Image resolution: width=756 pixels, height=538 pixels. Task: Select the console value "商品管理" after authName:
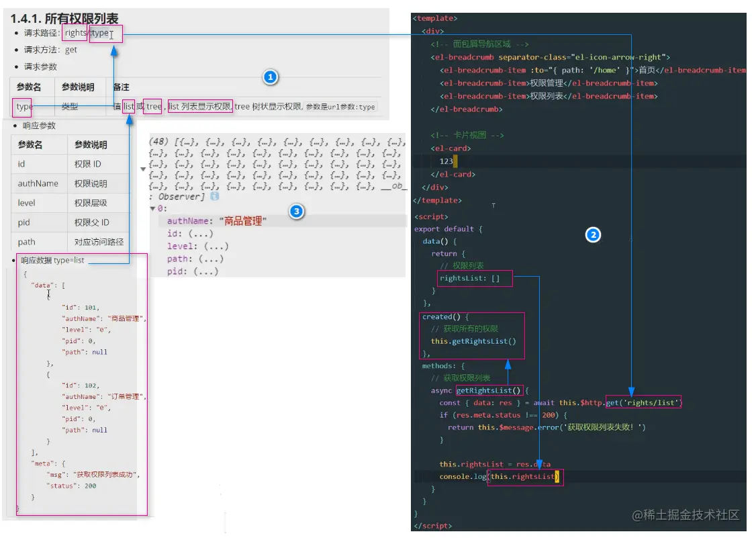(x=243, y=221)
